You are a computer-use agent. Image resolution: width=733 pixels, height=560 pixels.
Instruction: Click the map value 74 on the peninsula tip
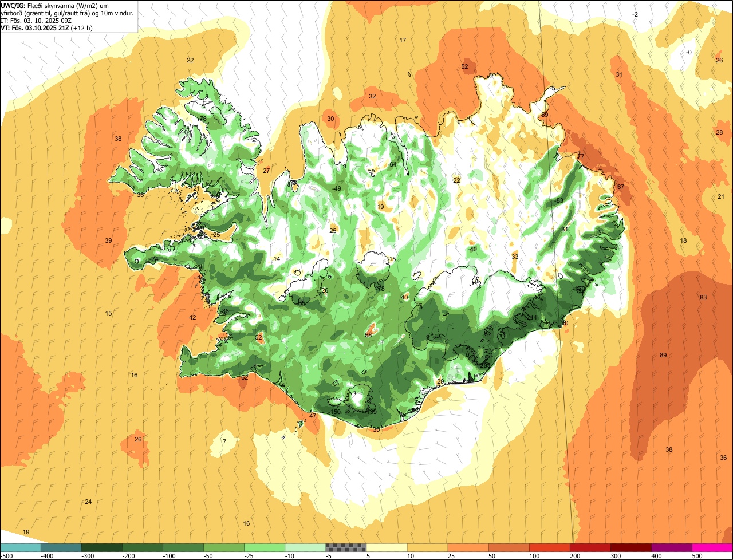point(155,259)
